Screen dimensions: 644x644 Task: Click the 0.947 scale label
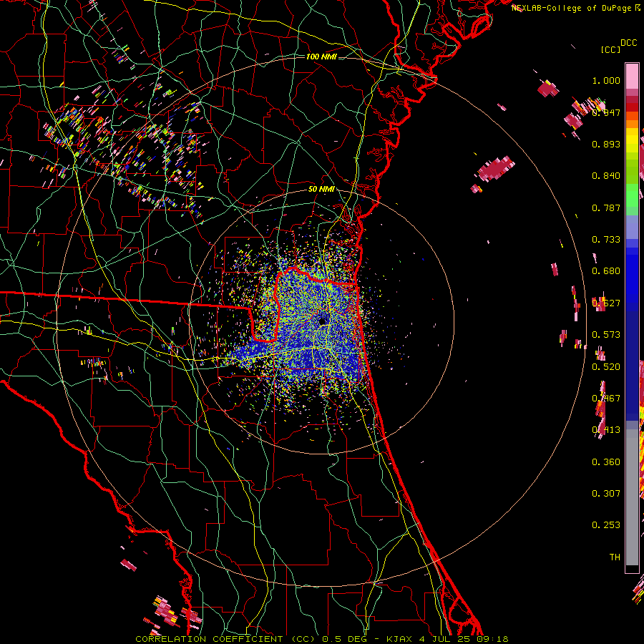pos(606,112)
